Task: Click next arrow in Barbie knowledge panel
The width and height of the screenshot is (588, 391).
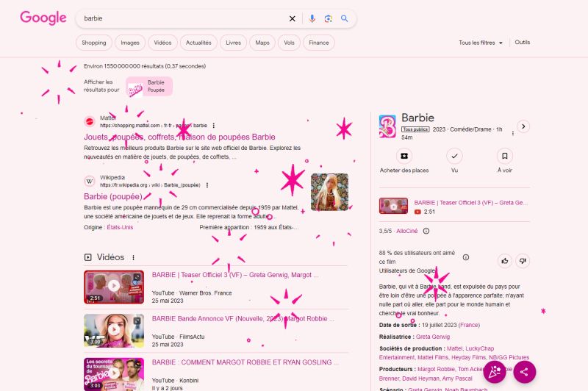Action: click(x=523, y=126)
